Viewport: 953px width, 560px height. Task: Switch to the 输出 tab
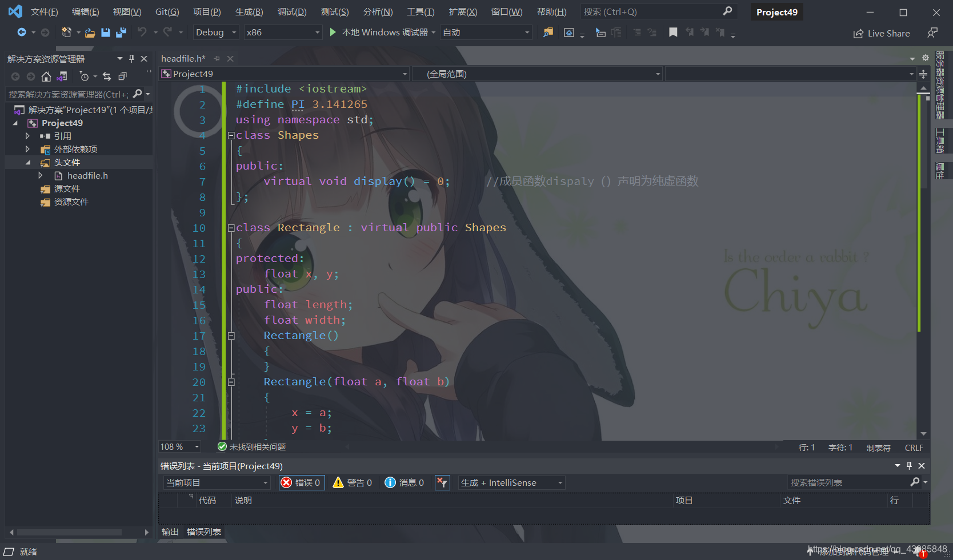click(x=170, y=531)
